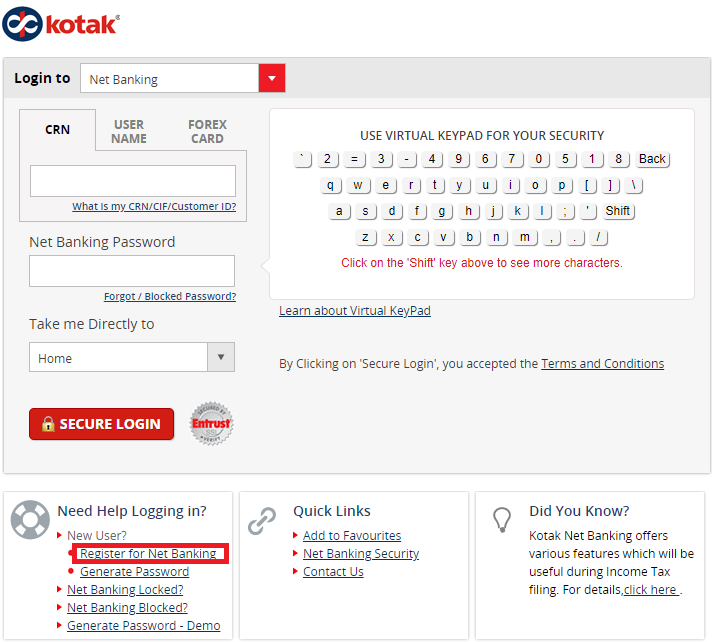Tap the apostrophe key on virtual keypad
Screen dimensions: 713x642
click(588, 211)
